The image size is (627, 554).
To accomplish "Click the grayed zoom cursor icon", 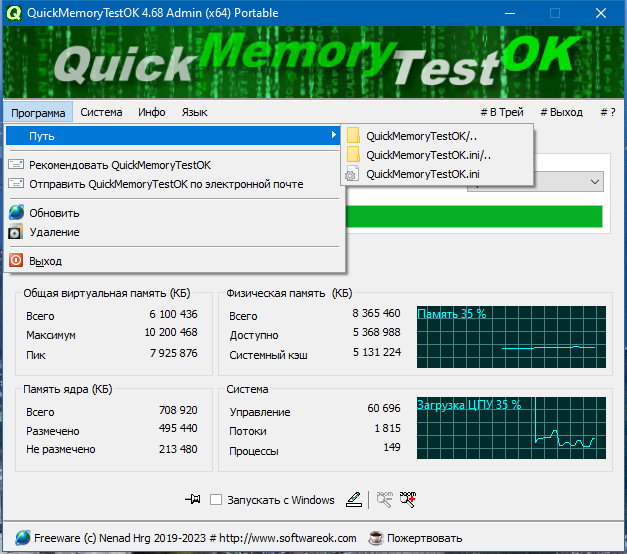I will 385,500.
